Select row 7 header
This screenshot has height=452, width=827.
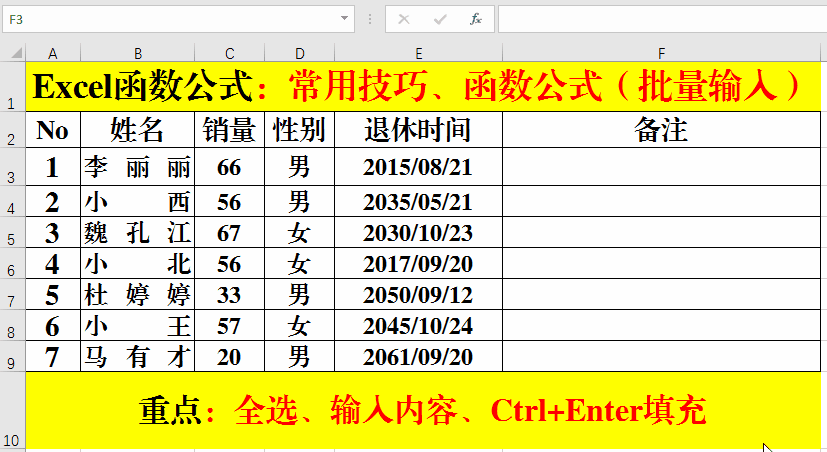click(x=12, y=294)
